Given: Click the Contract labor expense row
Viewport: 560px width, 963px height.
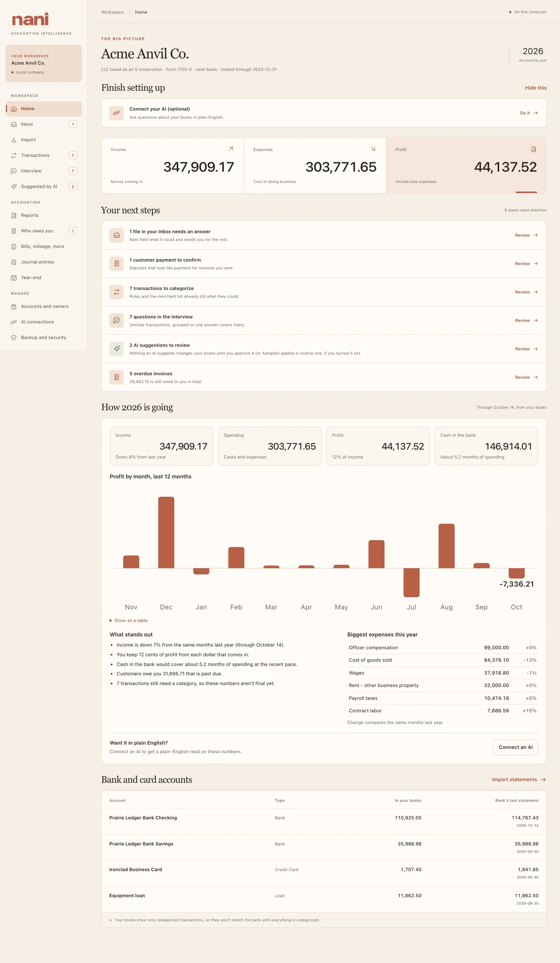Looking at the screenshot, I should pyautogui.click(x=442, y=711).
